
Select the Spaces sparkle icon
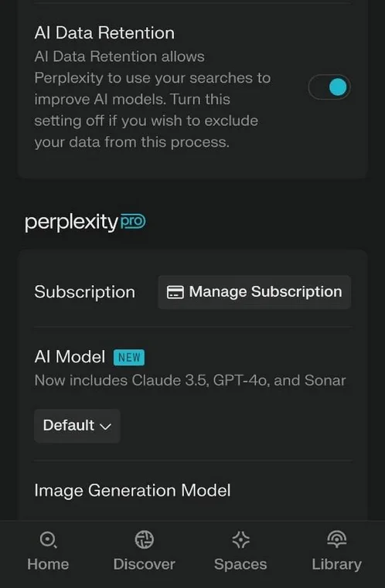click(240, 540)
